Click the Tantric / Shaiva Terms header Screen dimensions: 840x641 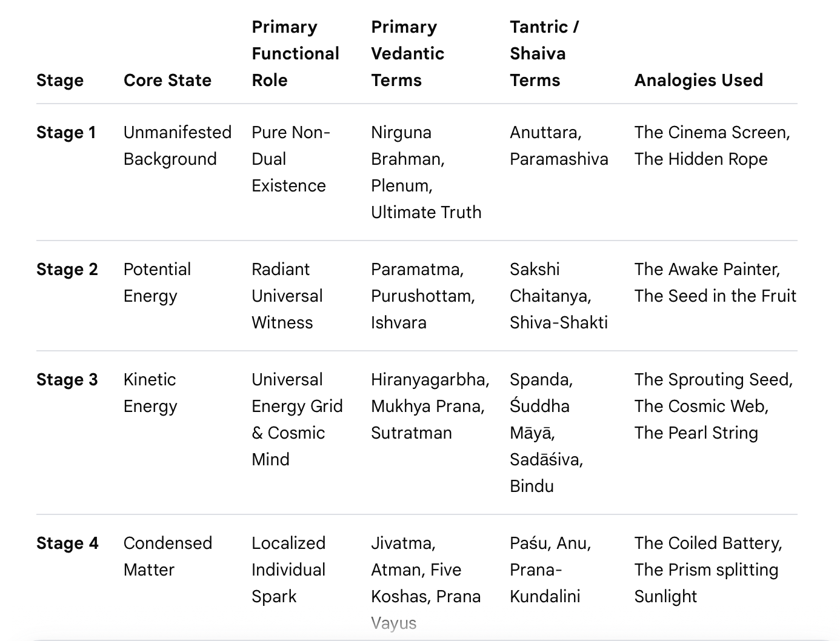544,53
